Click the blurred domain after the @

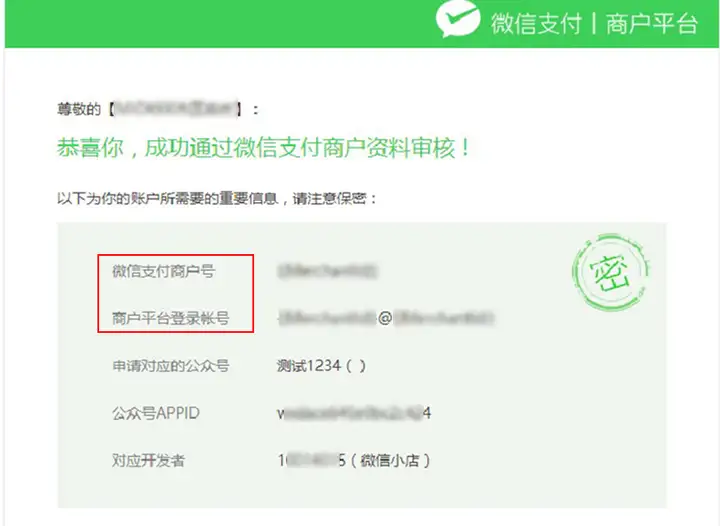point(443,318)
